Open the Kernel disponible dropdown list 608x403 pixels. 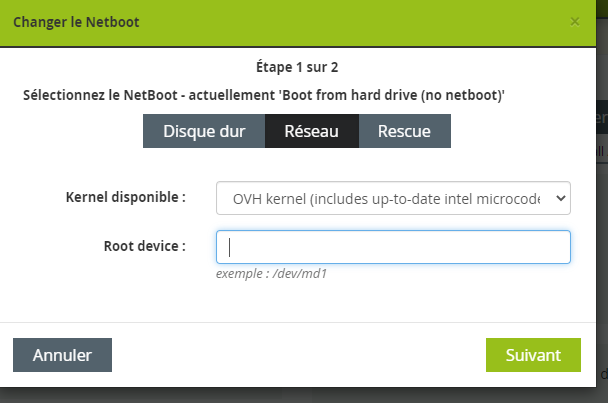click(393, 198)
